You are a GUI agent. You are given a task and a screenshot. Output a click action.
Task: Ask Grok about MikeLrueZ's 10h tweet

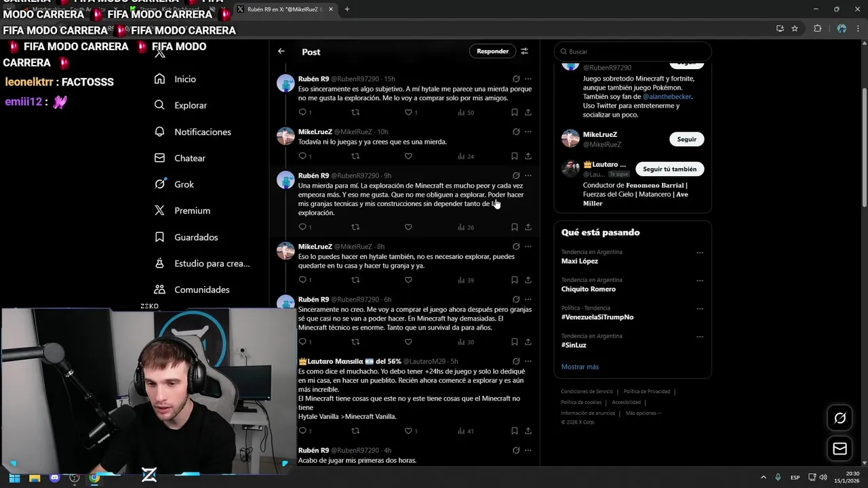click(516, 131)
